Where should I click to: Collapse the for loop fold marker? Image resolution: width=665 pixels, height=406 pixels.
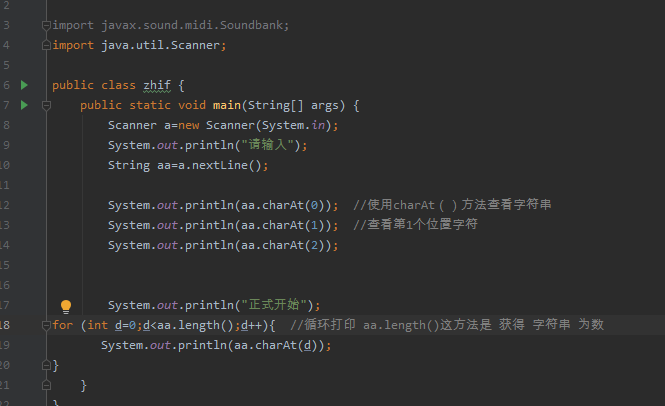pos(45,325)
